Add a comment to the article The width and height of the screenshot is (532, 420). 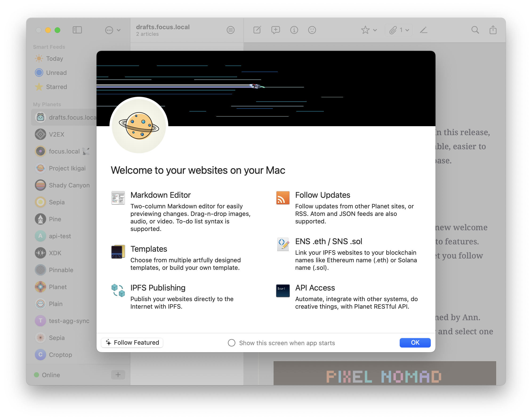click(276, 30)
